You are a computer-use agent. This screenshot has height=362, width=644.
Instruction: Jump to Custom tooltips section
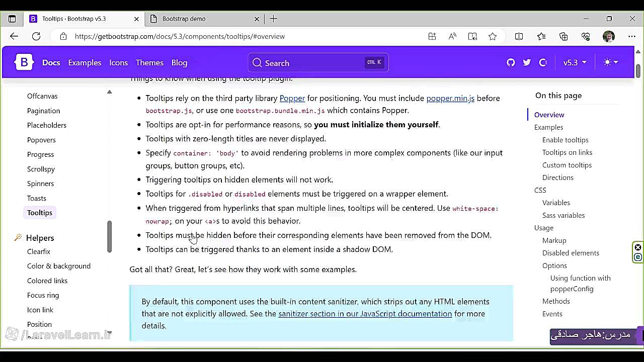(x=567, y=165)
